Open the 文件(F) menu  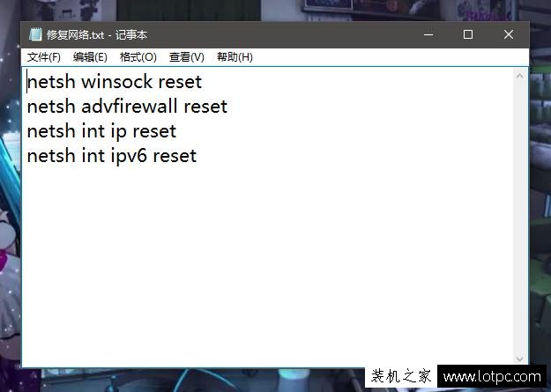44,57
